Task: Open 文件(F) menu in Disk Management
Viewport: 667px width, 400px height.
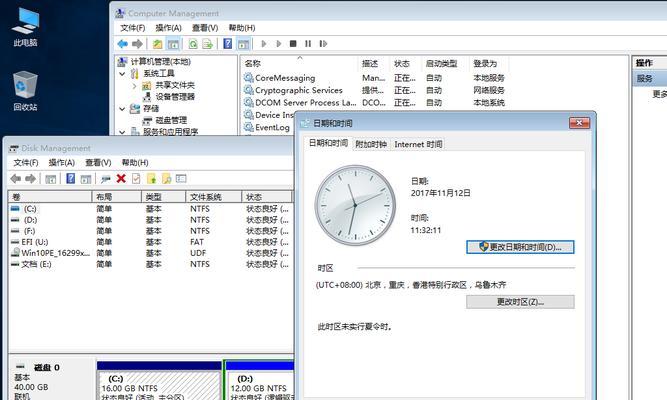Action: (26, 163)
